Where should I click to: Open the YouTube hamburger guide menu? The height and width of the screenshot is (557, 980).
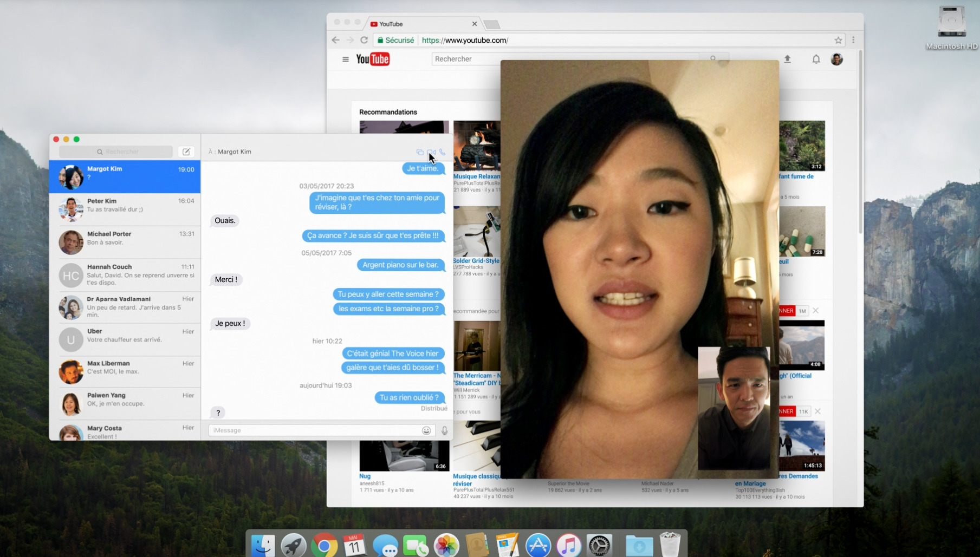point(346,59)
